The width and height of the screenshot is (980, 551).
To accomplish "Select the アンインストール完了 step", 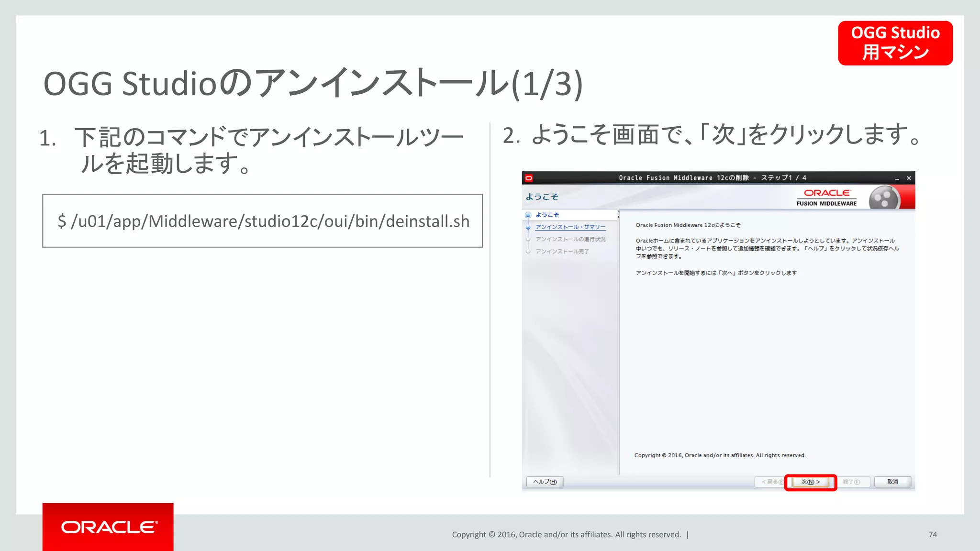I will click(562, 252).
